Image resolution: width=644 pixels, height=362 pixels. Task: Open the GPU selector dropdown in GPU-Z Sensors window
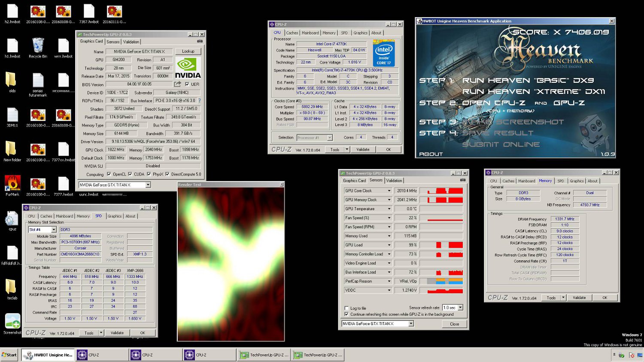(411, 323)
